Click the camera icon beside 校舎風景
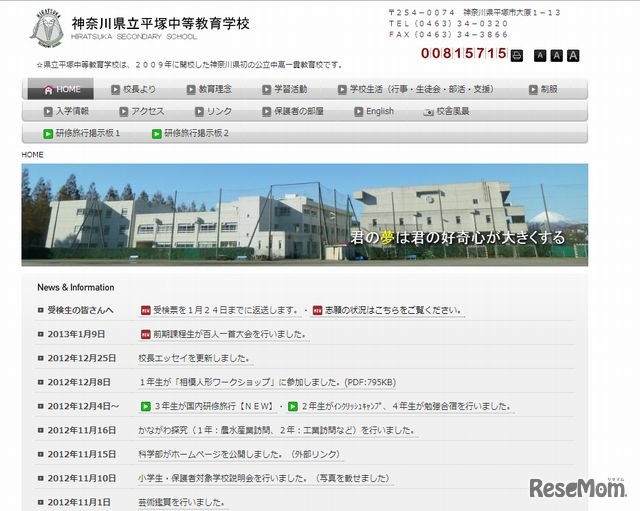The width and height of the screenshot is (640, 511). (429, 112)
